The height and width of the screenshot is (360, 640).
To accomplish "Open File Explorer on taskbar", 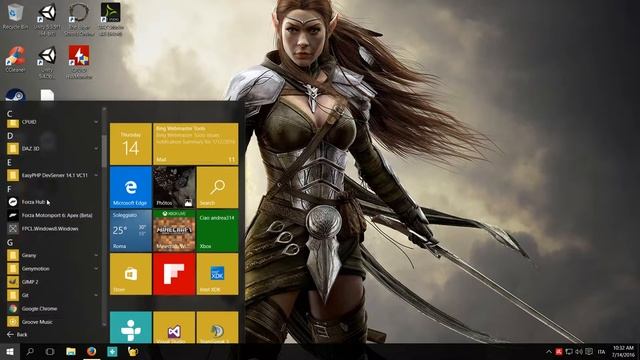I will point(71,351).
